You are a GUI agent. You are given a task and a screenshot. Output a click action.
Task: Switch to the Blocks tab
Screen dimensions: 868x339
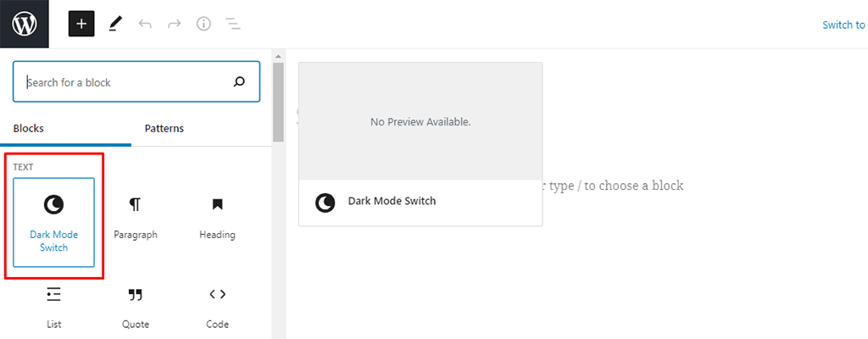coord(29,129)
